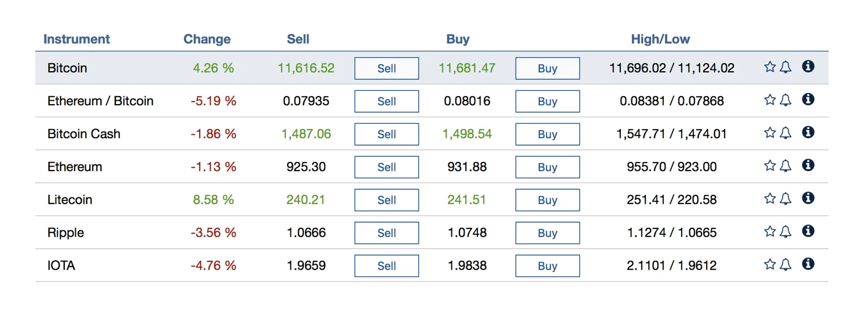Select the Bitcoin Cash instrument name

pyautogui.click(x=84, y=134)
